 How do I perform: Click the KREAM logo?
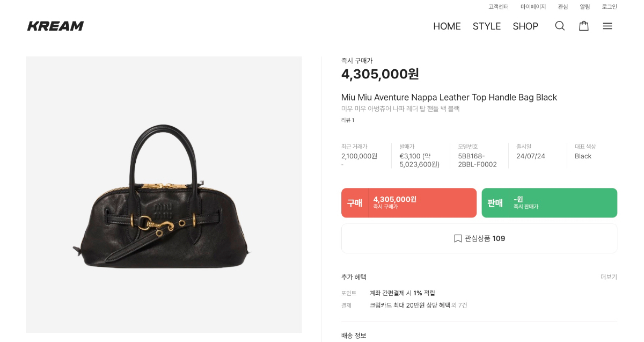pyautogui.click(x=55, y=26)
